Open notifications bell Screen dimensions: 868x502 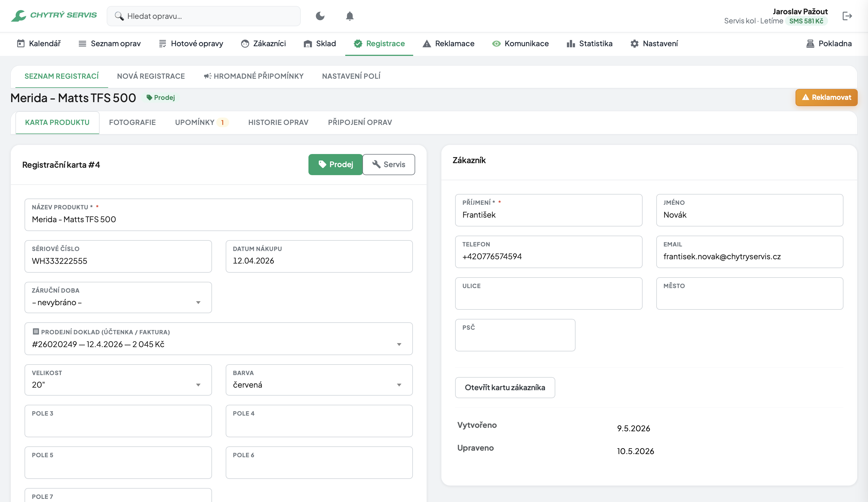(350, 16)
